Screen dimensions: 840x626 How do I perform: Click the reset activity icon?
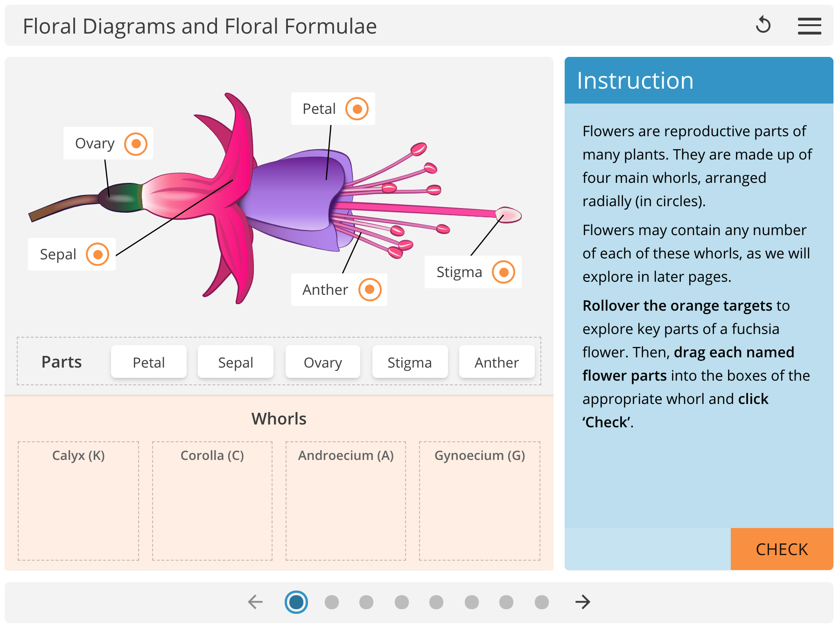763,25
